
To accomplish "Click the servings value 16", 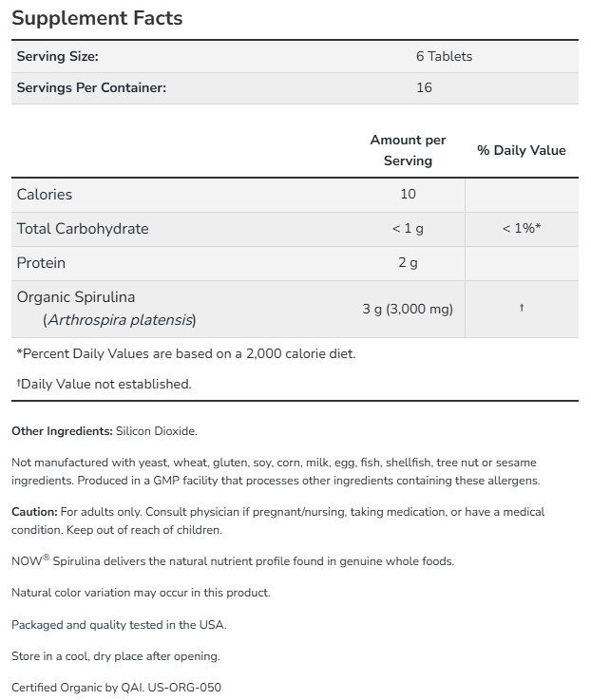I will coord(424,87).
